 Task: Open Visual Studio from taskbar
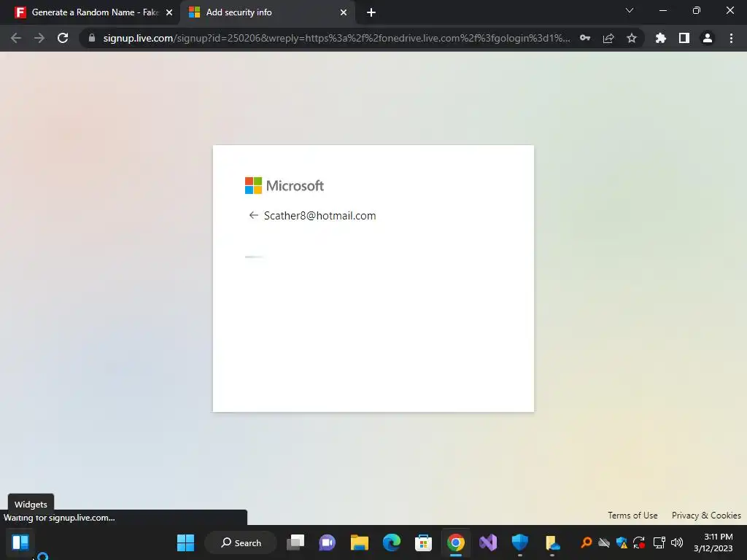pos(488,542)
